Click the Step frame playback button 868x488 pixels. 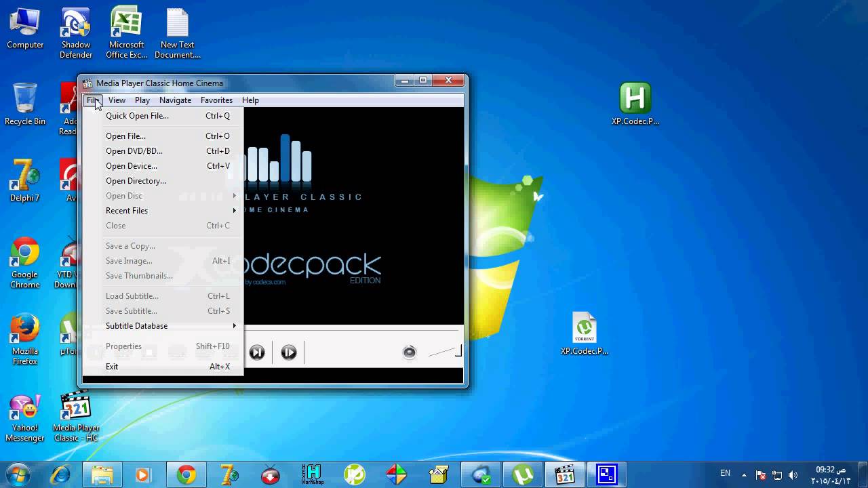(289, 352)
